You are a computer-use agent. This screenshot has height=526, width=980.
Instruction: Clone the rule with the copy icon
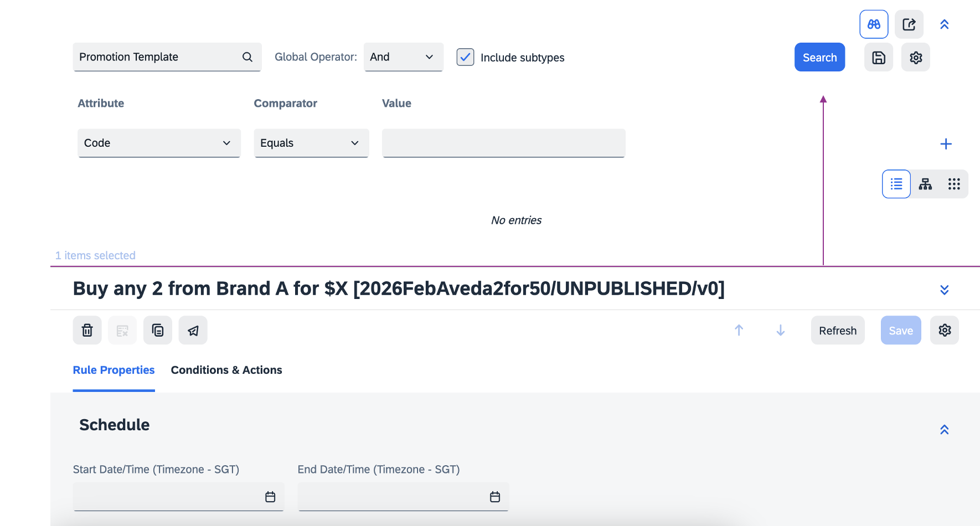tap(158, 331)
